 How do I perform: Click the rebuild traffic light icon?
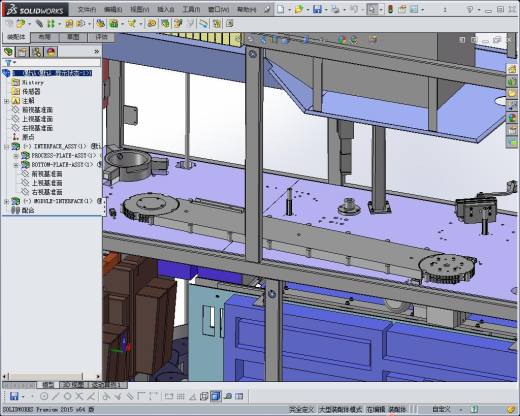(x=391, y=9)
